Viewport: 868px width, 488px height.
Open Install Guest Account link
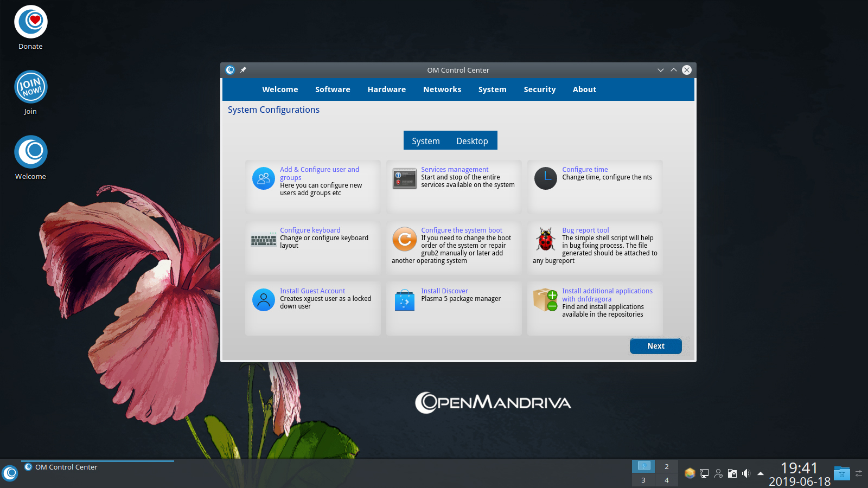coord(312,291)
